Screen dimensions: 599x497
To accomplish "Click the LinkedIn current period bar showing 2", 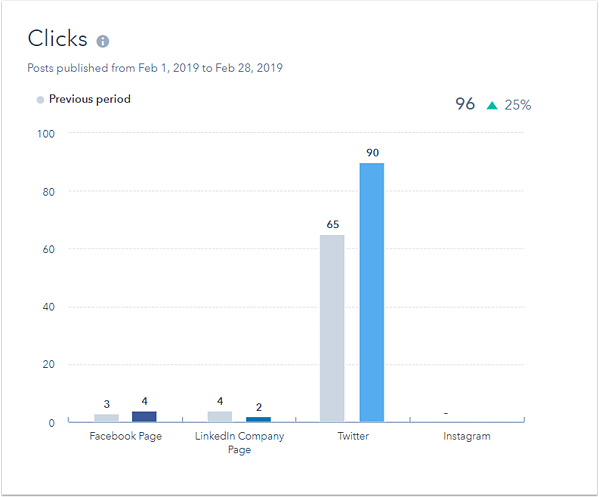I will [x=258, y=419].
